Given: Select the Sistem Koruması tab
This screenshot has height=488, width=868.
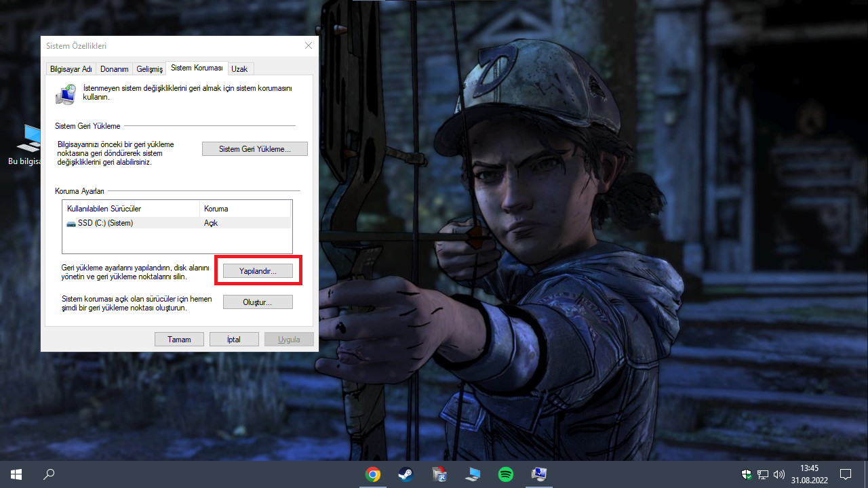Looking at the screenshot, I should (x=197, y=68).
